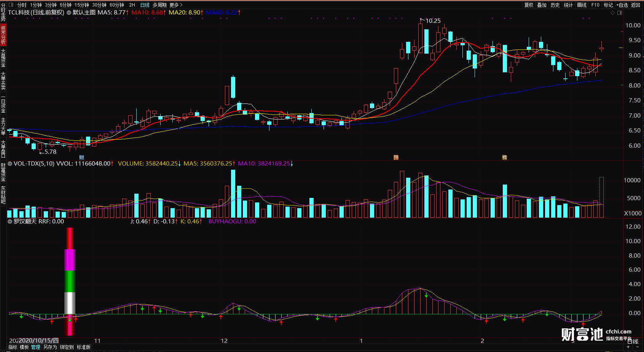Click the 5.78 low price annotation
This screenshot has width=644, height=352.
coord(50,152)
